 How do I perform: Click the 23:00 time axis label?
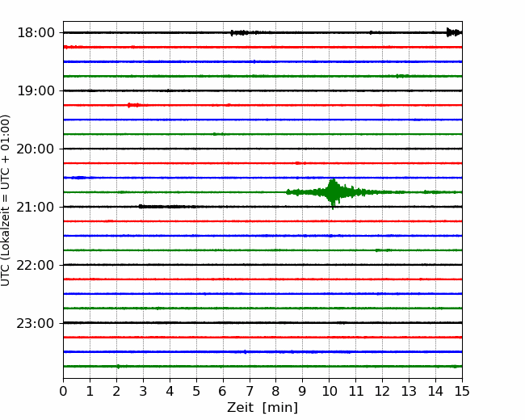tap(36, 324)
